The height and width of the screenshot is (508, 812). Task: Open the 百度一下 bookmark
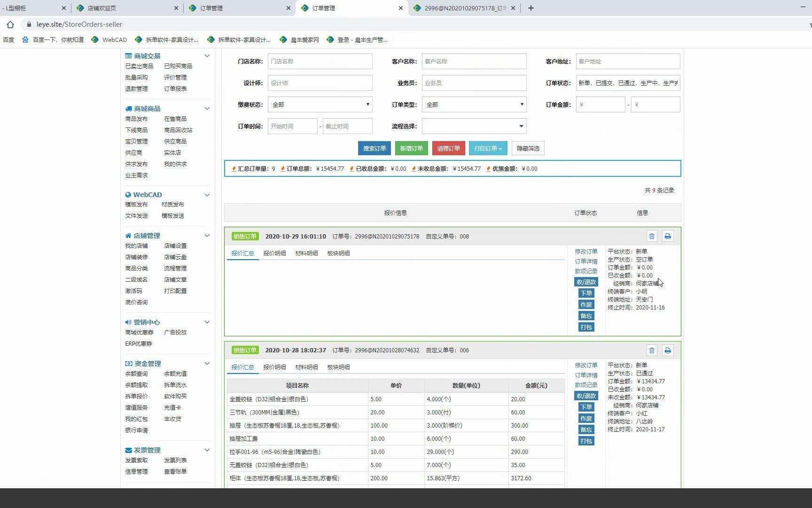click(x=53, y=40)
